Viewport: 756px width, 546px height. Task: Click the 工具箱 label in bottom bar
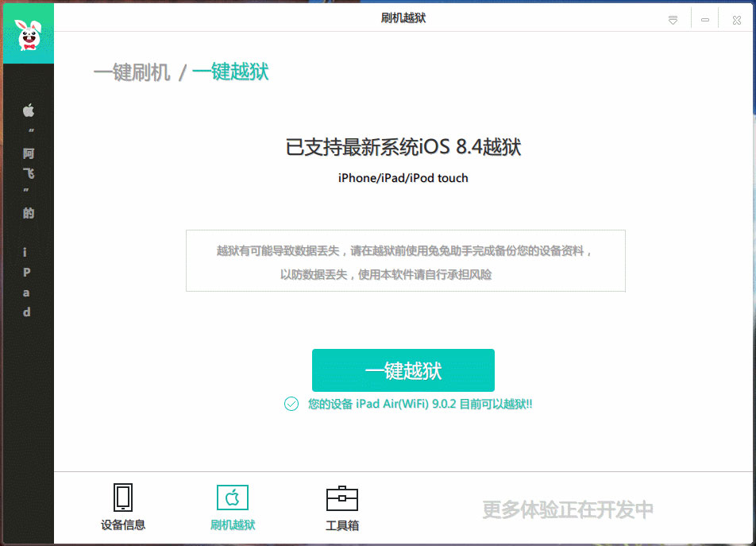341,526
